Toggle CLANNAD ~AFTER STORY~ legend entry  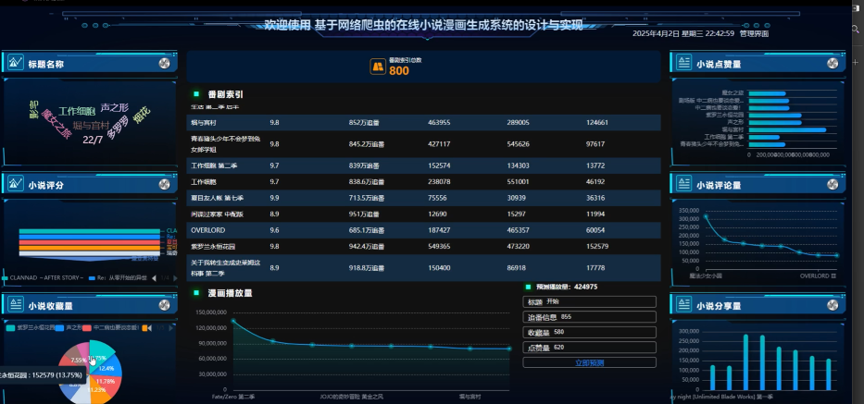44,278
